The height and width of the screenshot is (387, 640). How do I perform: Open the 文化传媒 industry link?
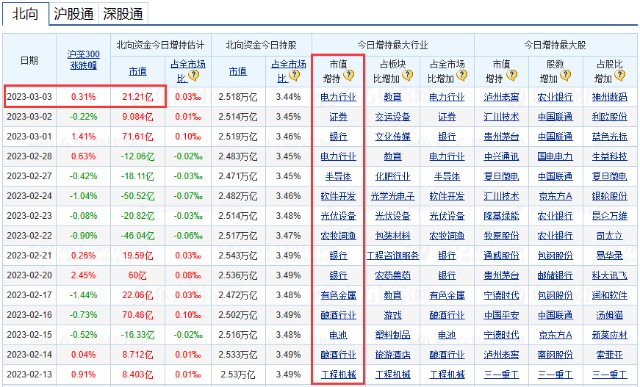[393, 136]
